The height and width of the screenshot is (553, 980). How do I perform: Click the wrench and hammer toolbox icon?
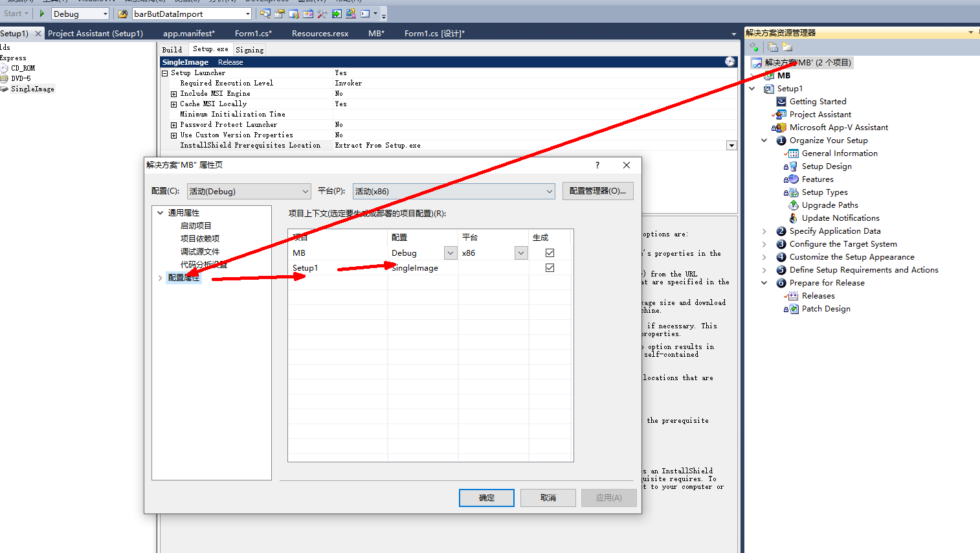coord(322,14)
